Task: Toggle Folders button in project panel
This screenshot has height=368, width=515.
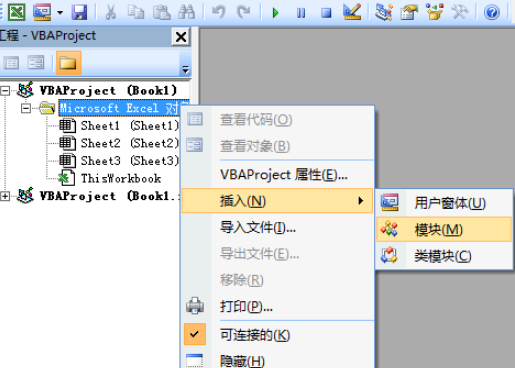Action: tap(69, 63)
